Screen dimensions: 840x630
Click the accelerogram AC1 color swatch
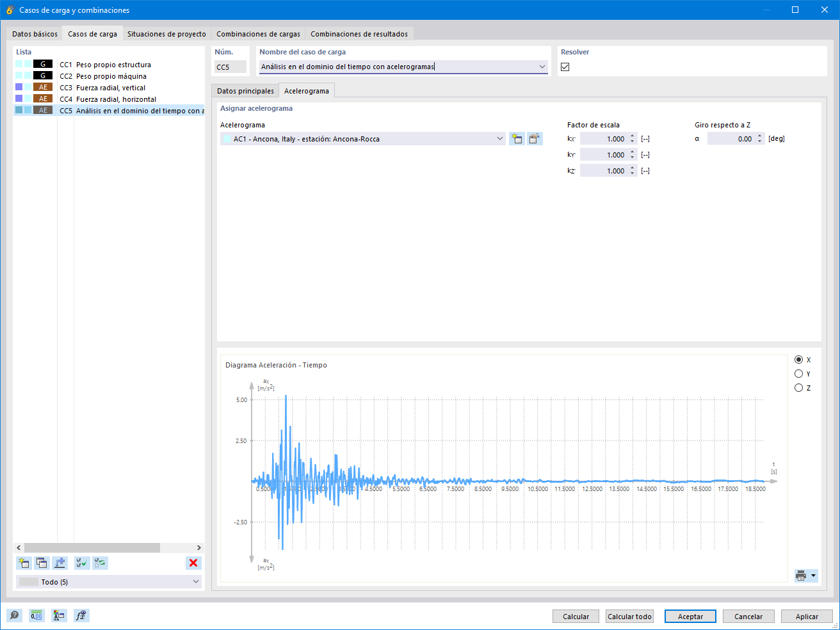pyautogui.click(x=227, y=139)
